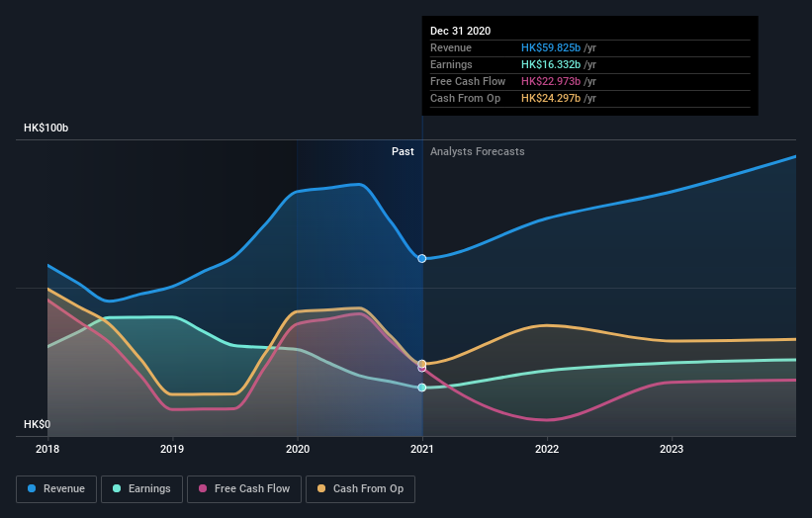Click the HK$59.825b revenue value
Screen dimensions: 812x518
point(551,47)
